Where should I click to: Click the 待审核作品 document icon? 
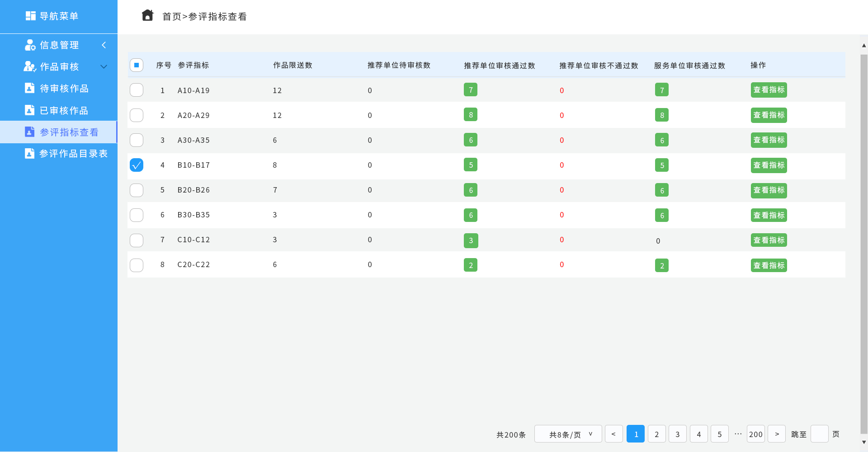point(29,88)
